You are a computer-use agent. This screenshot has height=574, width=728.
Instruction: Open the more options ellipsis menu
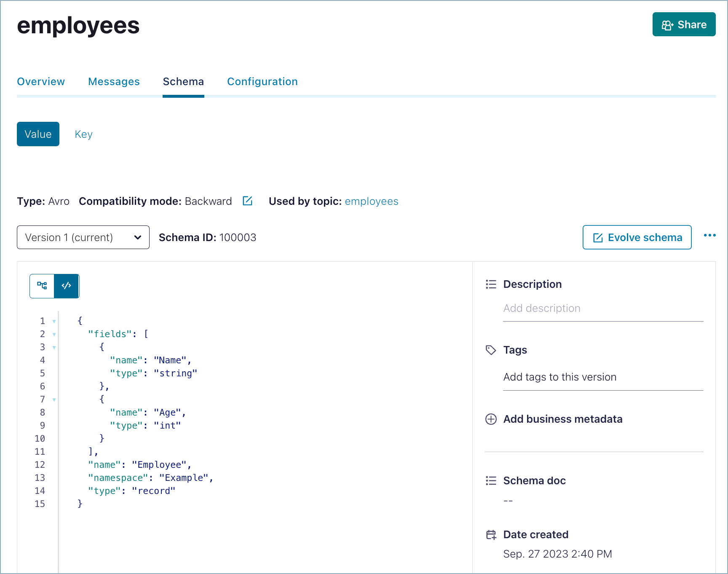(710, 236)
